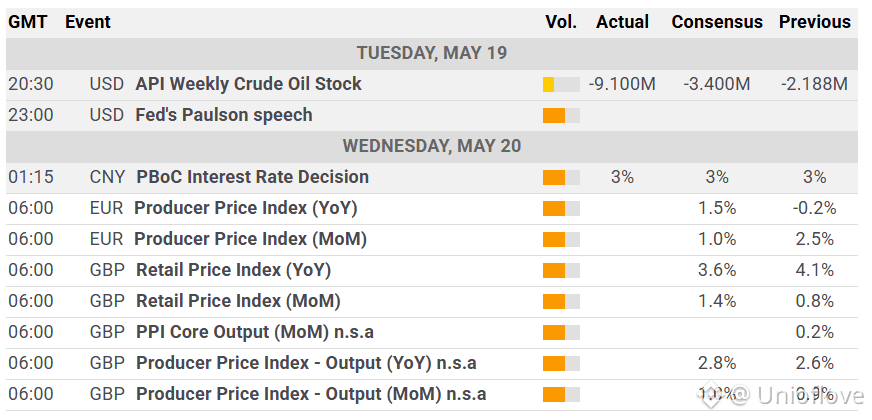872x420 pixels.
Task: Click volatility bar for PBoC Interest Rate Decision
Action: pos(561,177)
